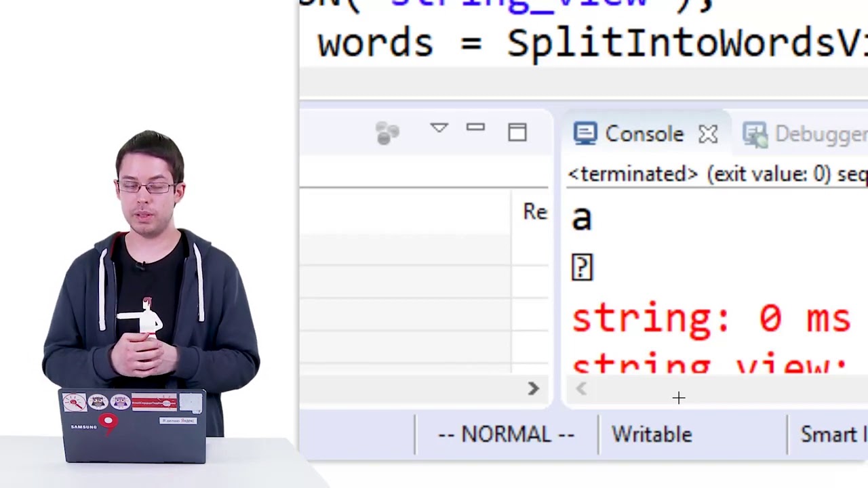Click the Console tab monitor icon
The width and height of the screenshot is (868, 488).
tap(585, 134)
